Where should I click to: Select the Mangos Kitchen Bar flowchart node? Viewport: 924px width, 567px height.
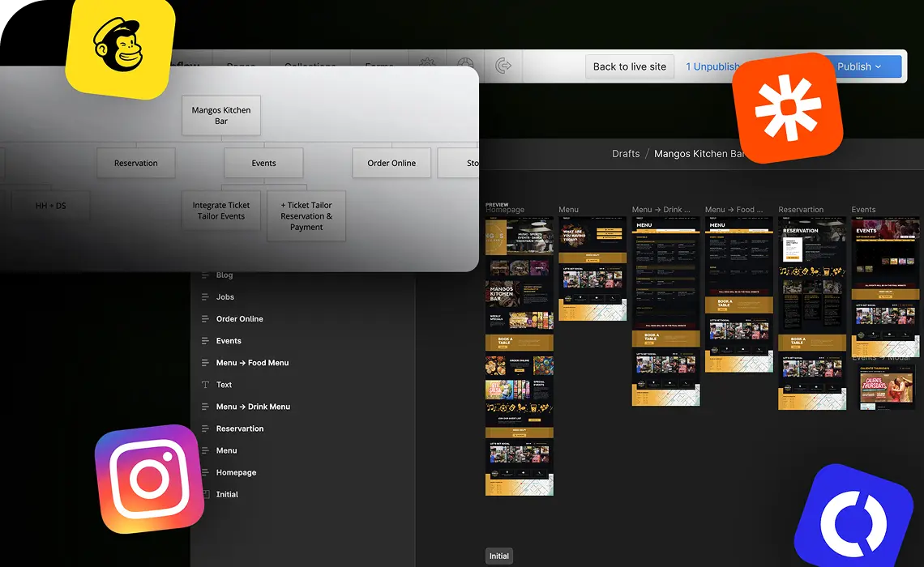[x=220, y=115]
